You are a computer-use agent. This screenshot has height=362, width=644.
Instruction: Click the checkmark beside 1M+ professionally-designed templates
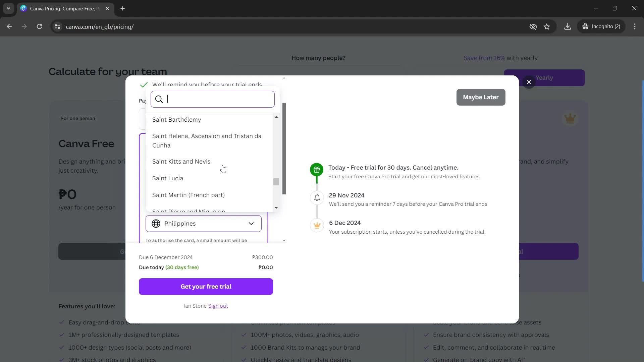coord(62,335)
